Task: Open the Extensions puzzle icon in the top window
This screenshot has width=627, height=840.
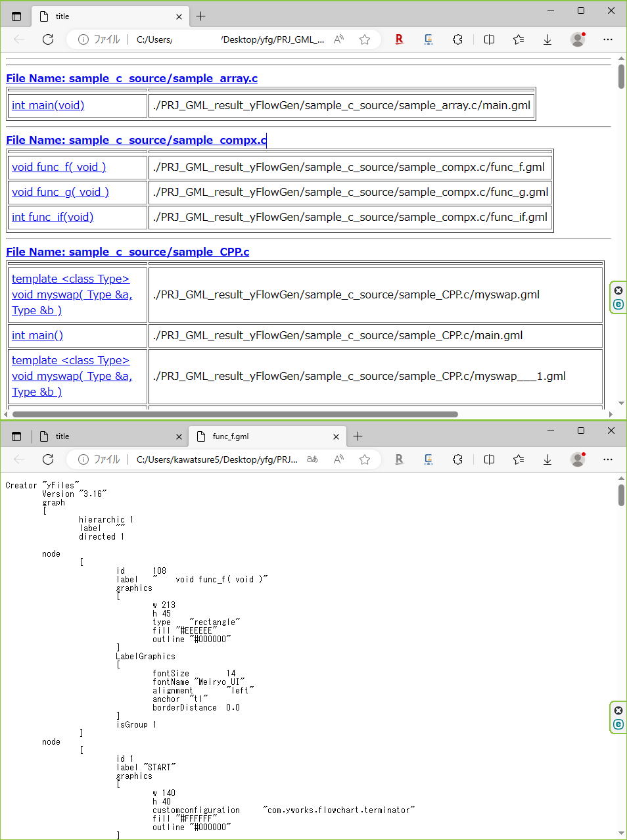Action: point(457,39)
